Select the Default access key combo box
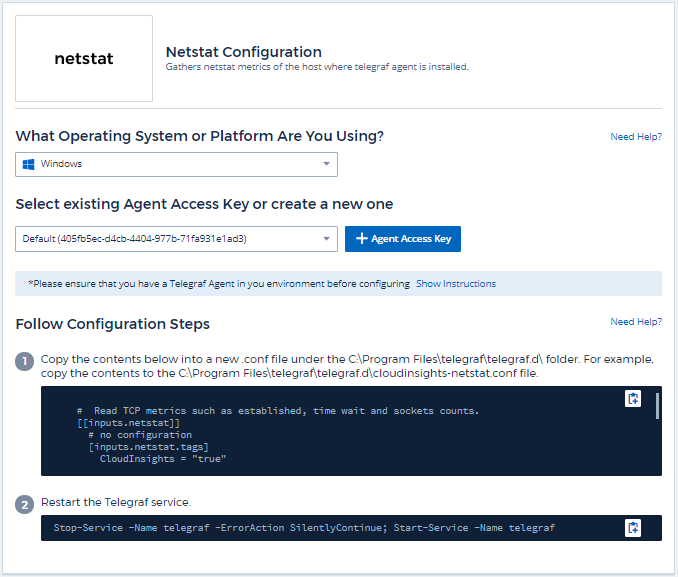This screenshot has height=577, width=678. (x=170, y=239)
